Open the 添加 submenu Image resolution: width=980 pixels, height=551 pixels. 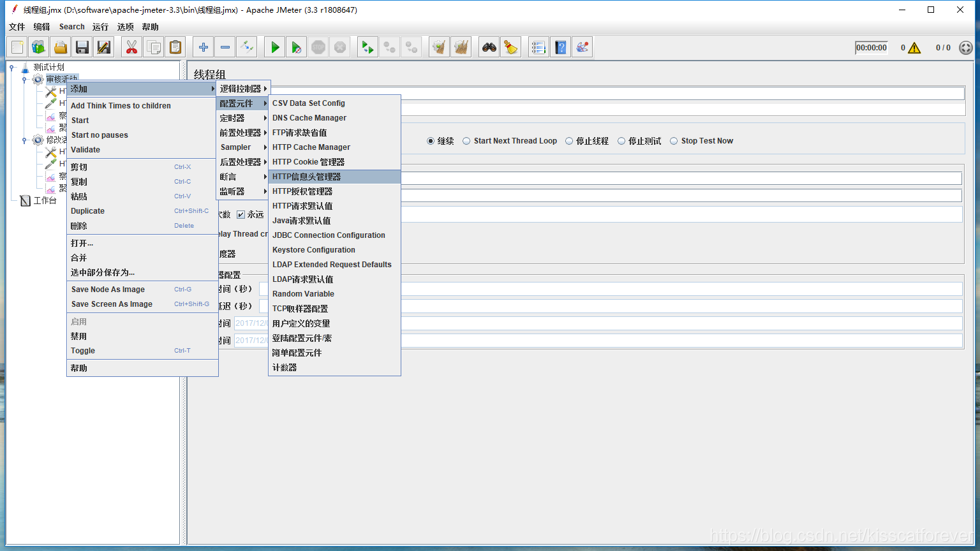(142, 89)
